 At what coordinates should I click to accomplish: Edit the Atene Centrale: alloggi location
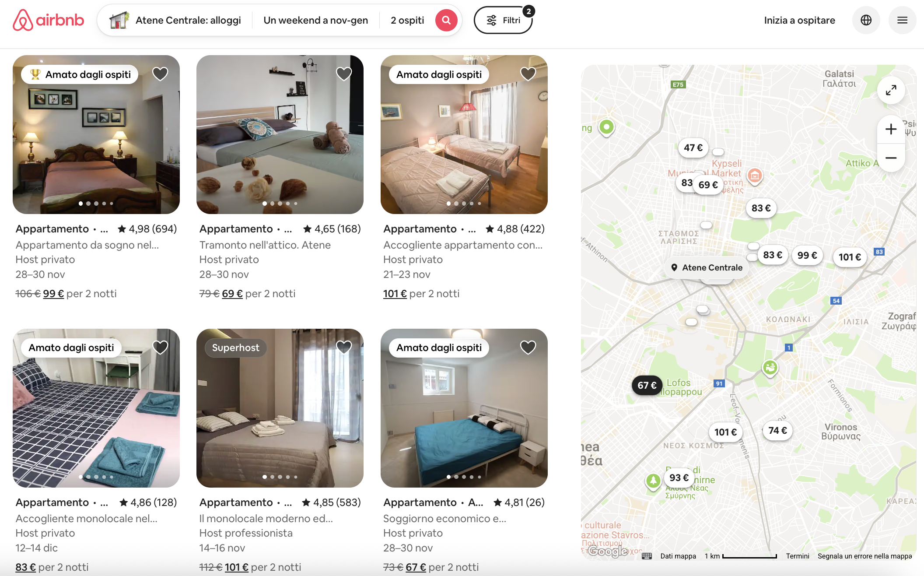[175, 20]
